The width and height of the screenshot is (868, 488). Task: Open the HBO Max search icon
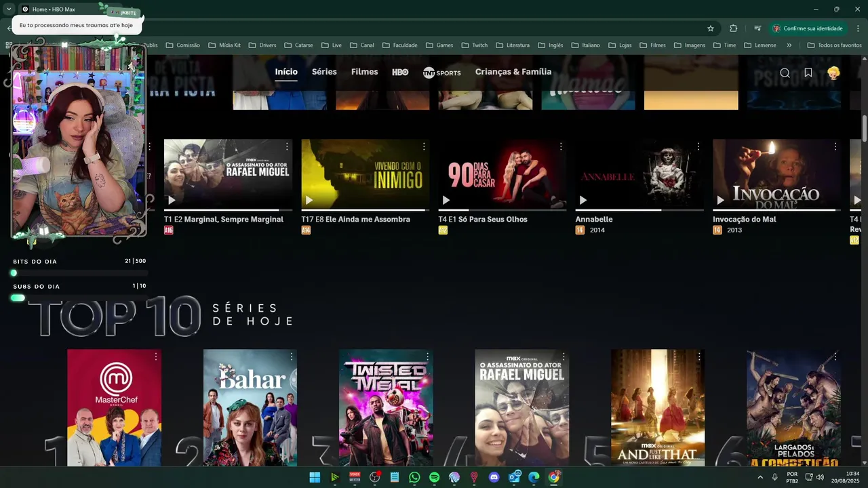click(785, 73)
